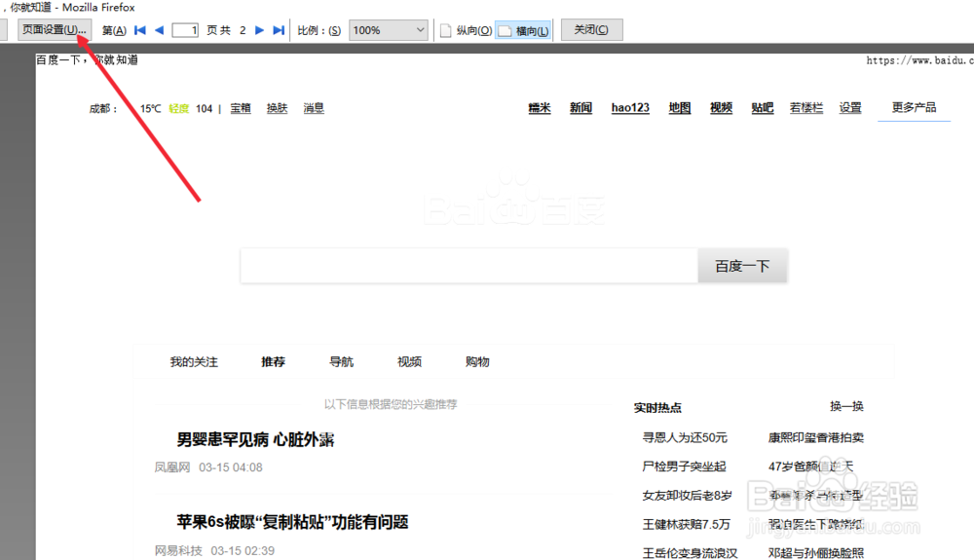Open hot topic 邓超与孙俪换脸照
The height and width of the screenshot is (560, 974).
pyautogui.click(x=816, y=553)
